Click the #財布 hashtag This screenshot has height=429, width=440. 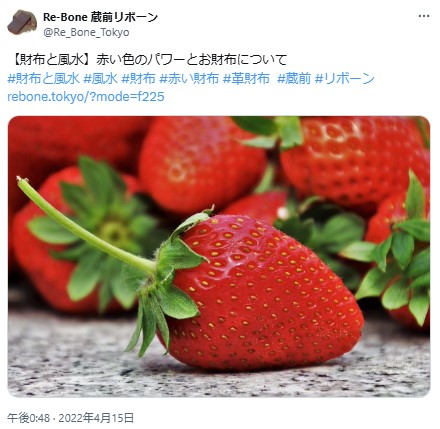[x=138, y=79]
